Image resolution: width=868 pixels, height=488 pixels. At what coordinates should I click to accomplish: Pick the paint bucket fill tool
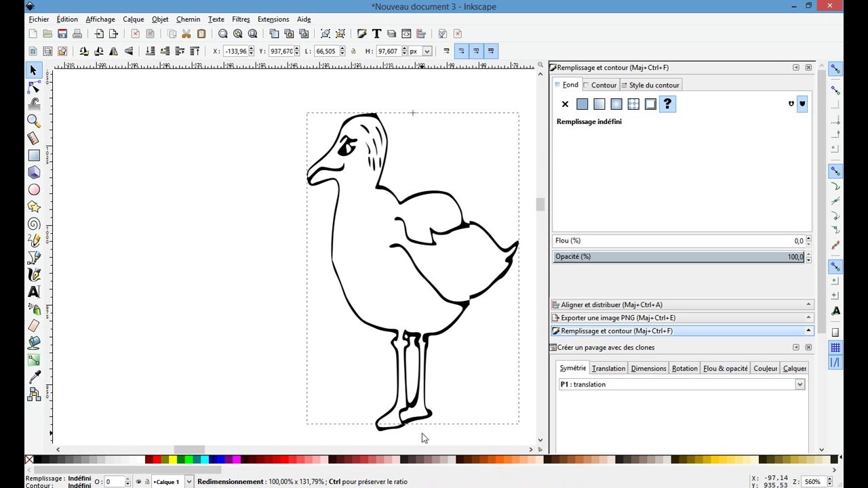(33, 343)
